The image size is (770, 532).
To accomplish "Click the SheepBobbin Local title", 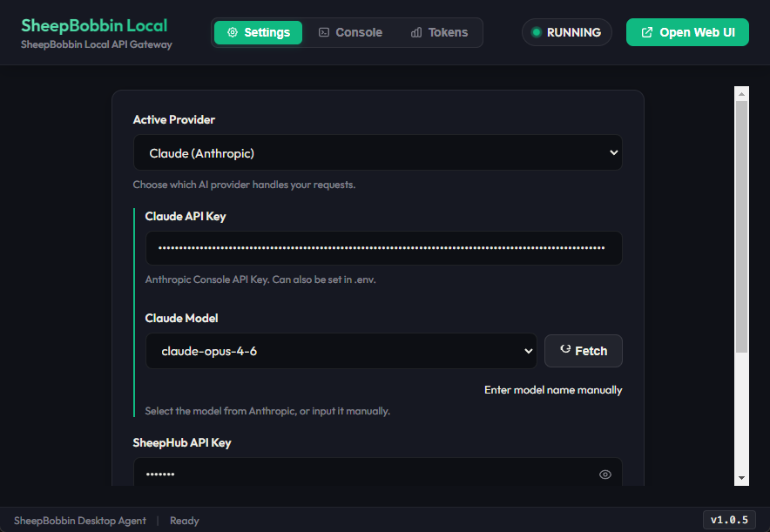I will coord(94,25).
